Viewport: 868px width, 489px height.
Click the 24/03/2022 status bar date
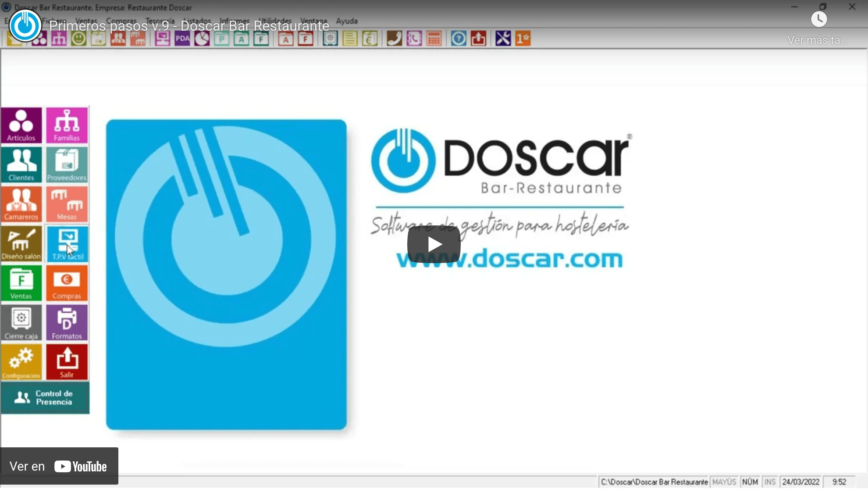pyautogui.click(x=801, y=482)
